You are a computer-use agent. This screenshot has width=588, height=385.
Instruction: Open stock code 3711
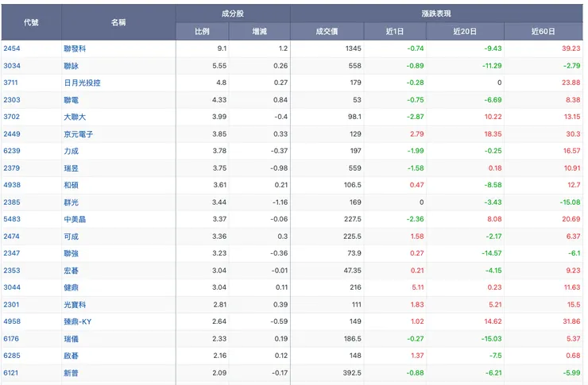click(10, 83)
